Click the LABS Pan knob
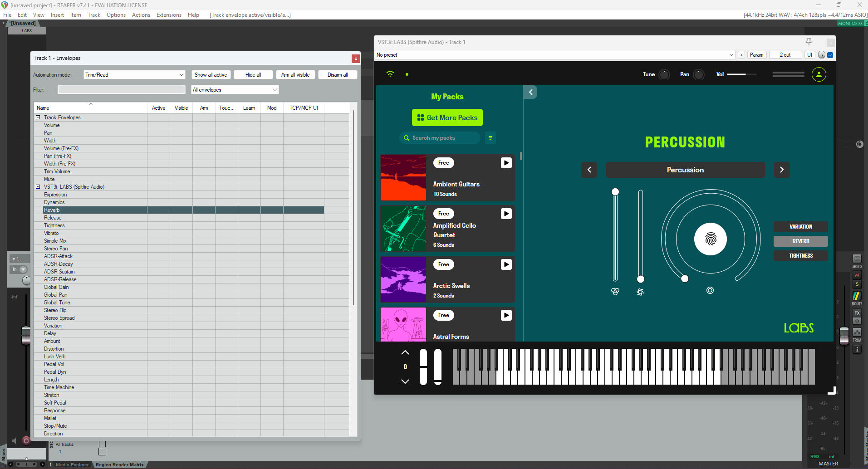This screenshot has height=469, width=868. click(699, 74)
